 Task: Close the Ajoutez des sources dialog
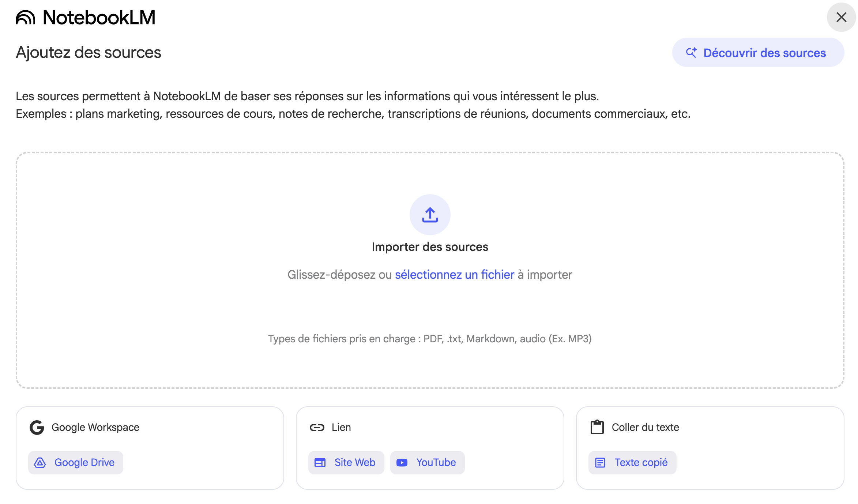click(841, 17)
